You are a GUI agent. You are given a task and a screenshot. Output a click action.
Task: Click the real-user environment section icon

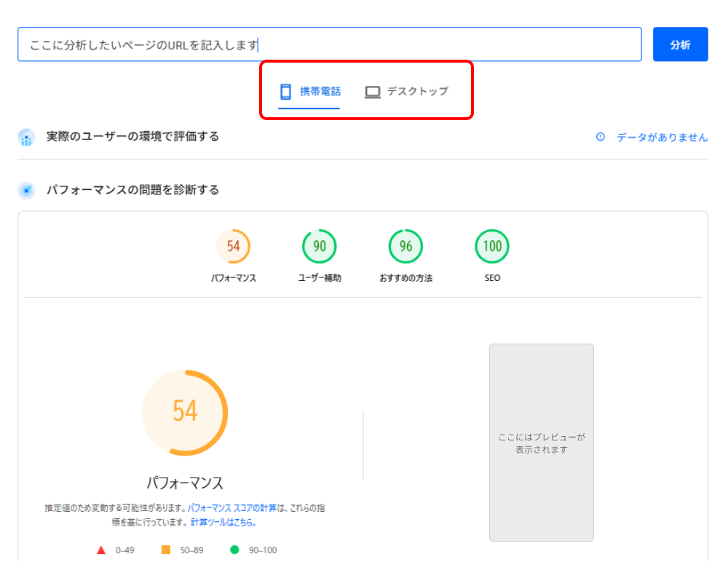26,137
